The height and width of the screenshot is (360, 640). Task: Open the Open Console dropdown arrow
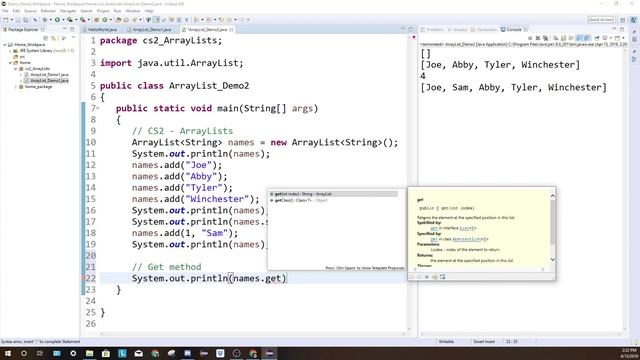(x=623, y=38)
